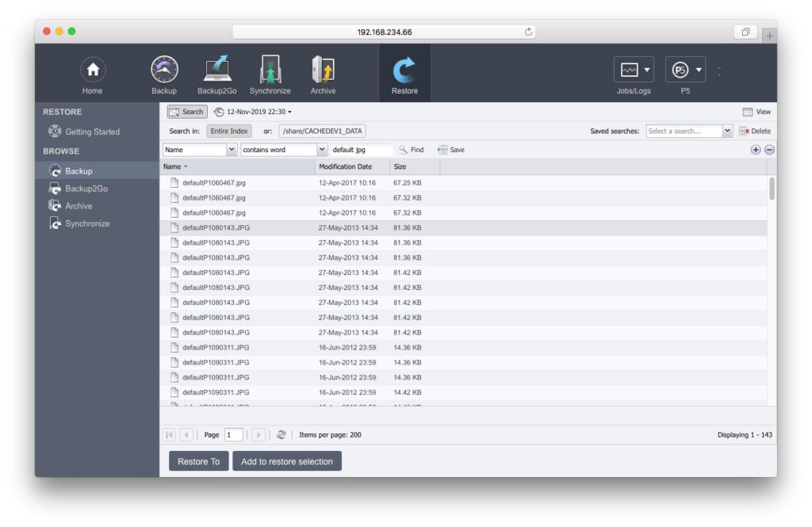812x527 pixels.
Task: Toggle the Entire Index search scope
Action: (x=229, y=131)
